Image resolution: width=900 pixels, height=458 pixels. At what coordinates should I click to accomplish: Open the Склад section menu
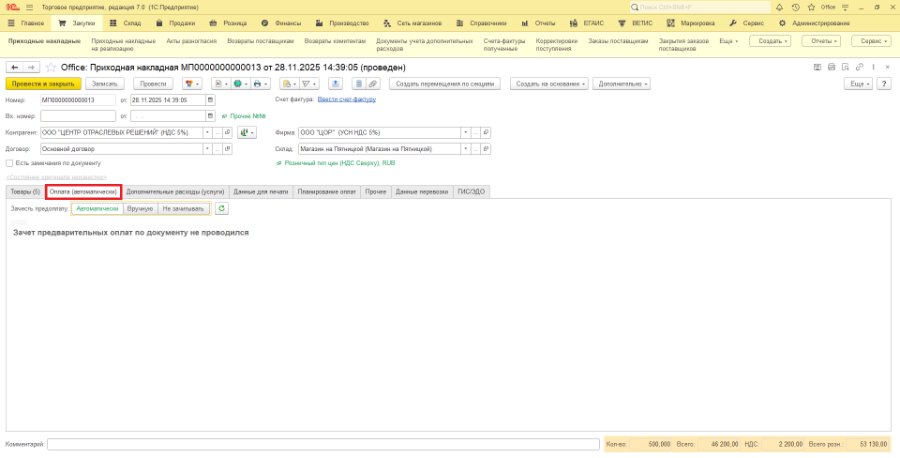(126, 24)
